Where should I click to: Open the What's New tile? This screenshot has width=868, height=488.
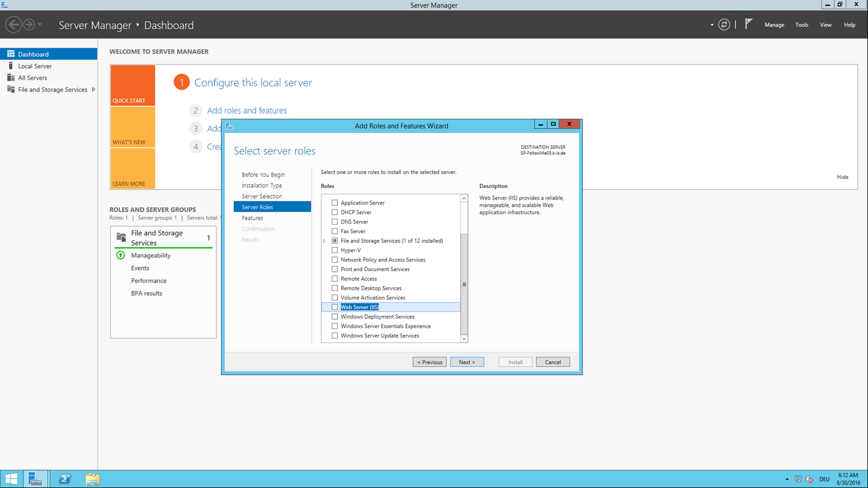tap(133, 127)
